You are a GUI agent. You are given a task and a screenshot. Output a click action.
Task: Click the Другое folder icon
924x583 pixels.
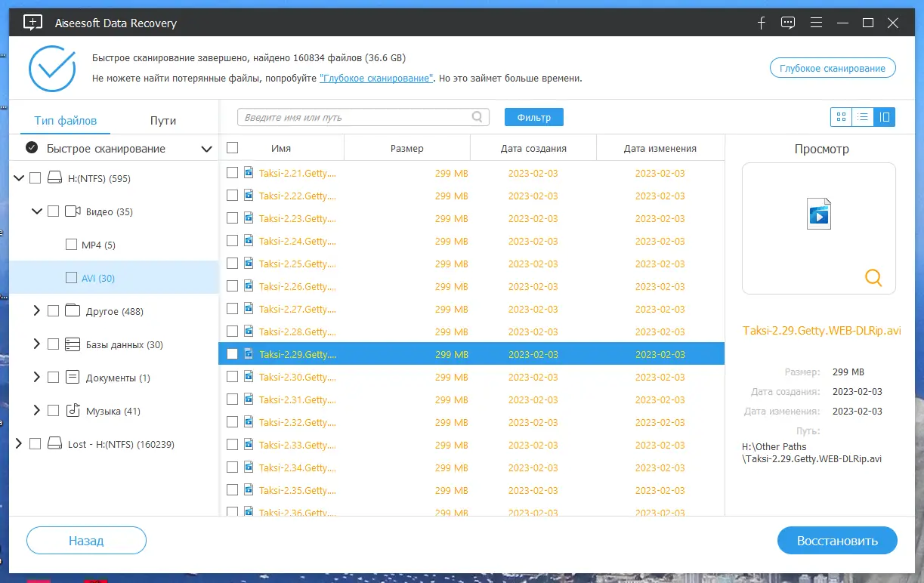73,311
